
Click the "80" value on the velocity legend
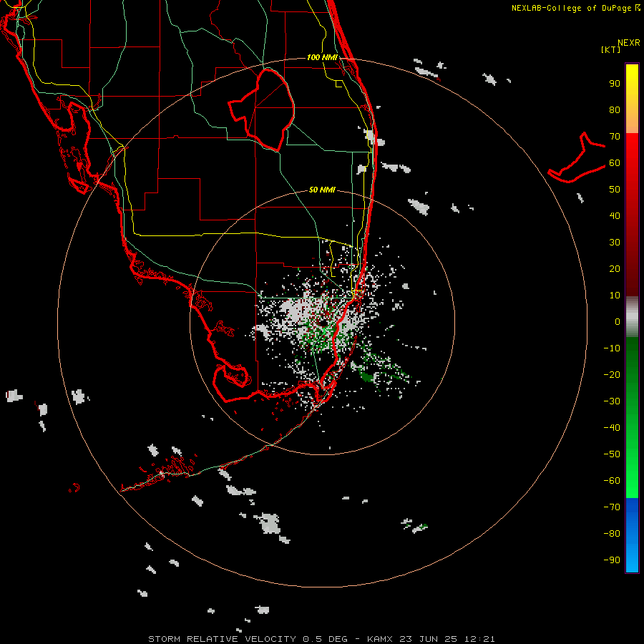(615, 110)
